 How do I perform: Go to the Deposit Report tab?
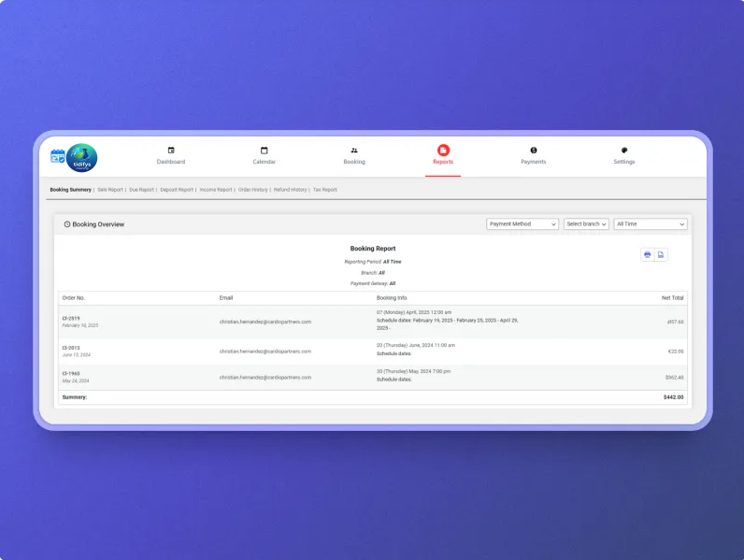(x=177, y=190)
